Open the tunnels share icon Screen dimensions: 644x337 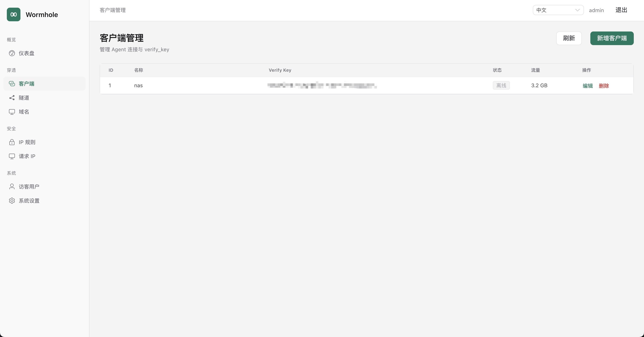click(x=12, y=98)
